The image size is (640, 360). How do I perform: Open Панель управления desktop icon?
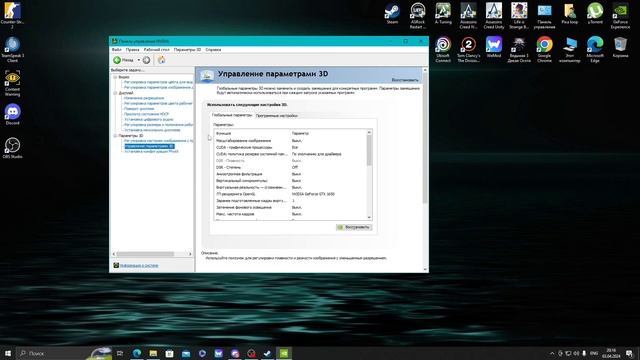click(x=544, y=16)
